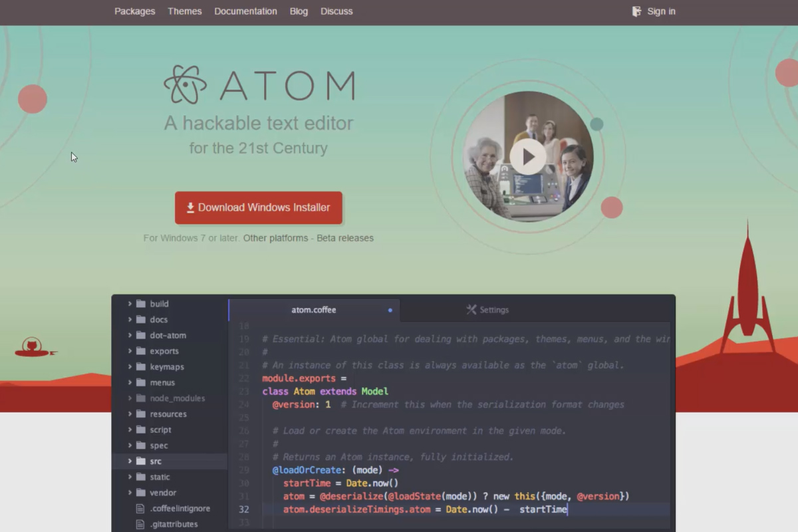Switch to the atom.coffee tab
Screen dimensions: 798x532
[x=314, y=310]
